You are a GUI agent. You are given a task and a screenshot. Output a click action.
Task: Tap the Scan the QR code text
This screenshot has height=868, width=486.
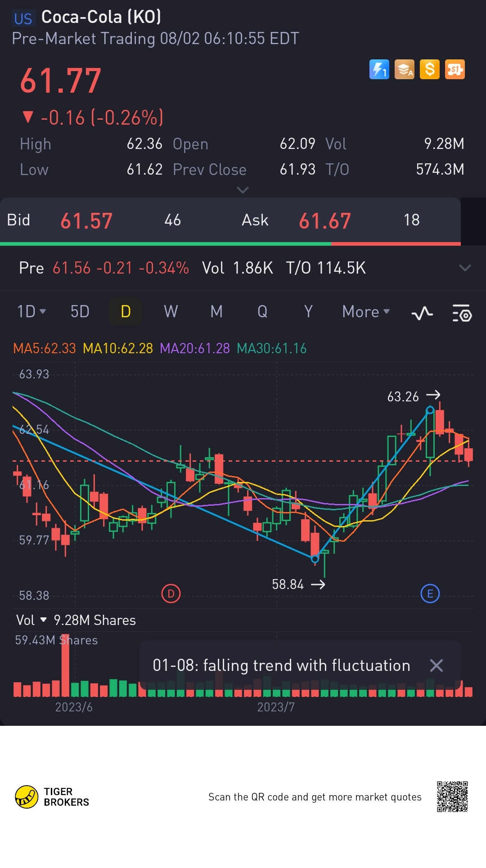click(315, 797)
